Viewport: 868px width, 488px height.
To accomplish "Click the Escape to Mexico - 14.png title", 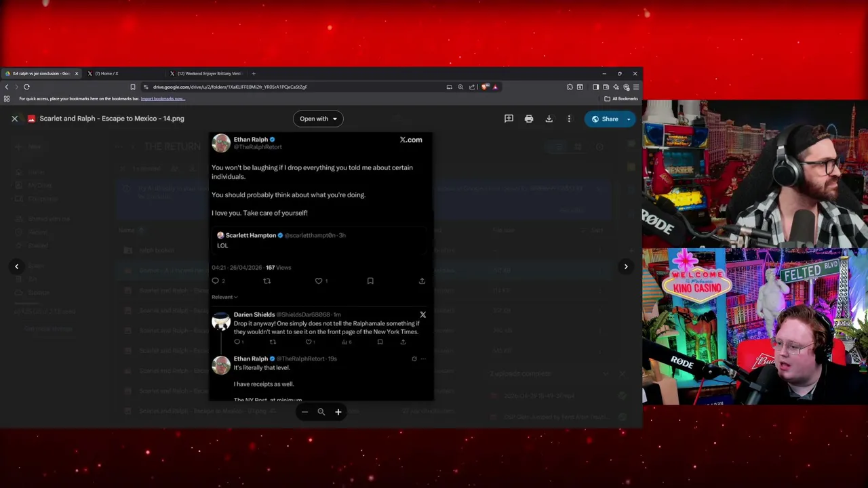I will (x=112, y=119).
